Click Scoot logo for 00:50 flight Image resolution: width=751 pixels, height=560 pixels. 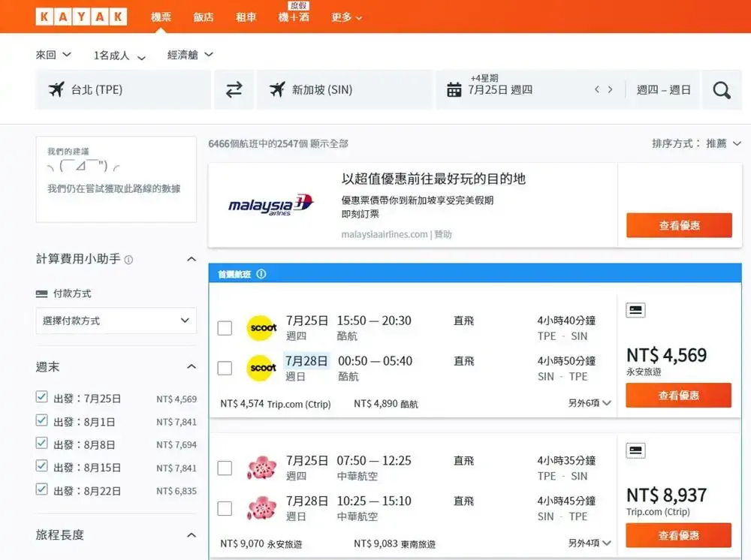pos(262,368)
